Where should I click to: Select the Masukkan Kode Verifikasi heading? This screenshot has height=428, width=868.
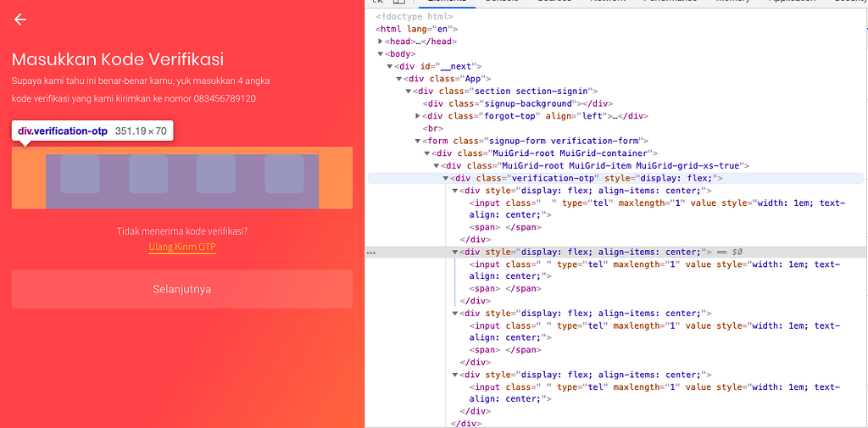(x=117, y=59)
